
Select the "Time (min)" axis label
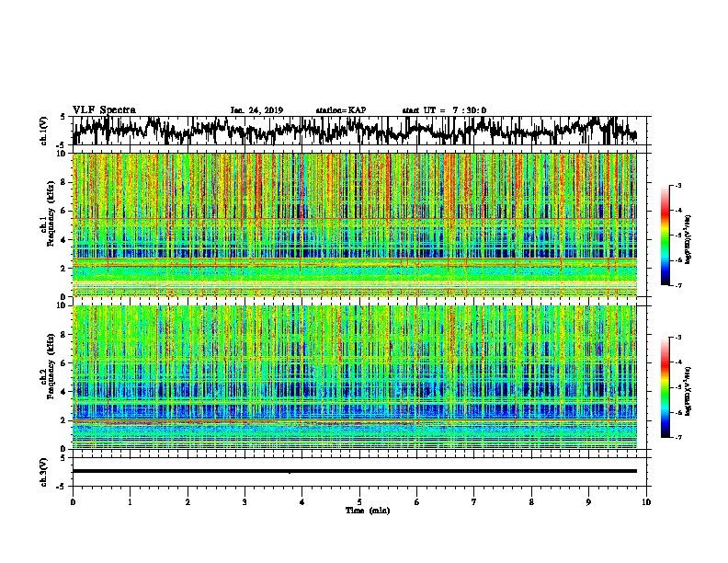click(x=368, y=511)
